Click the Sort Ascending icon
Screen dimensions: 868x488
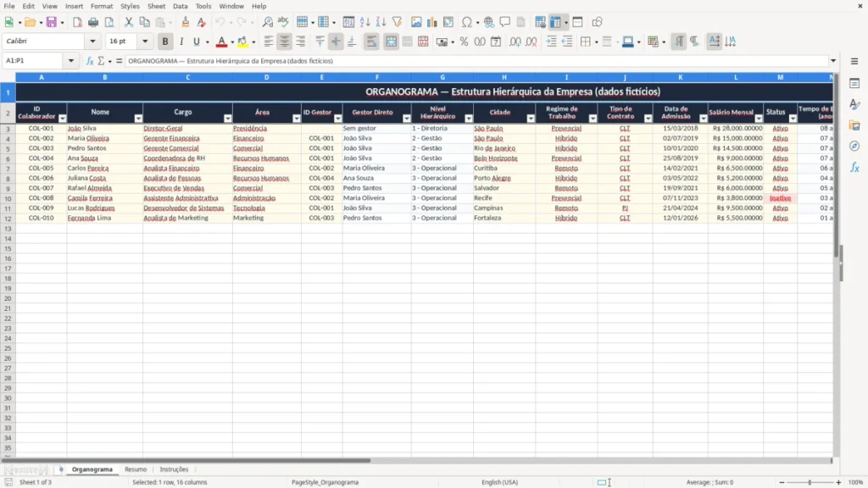pos(364,22)
